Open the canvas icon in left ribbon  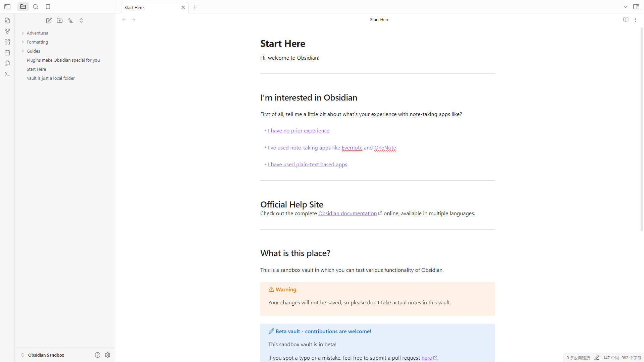(x=7, y=42)
